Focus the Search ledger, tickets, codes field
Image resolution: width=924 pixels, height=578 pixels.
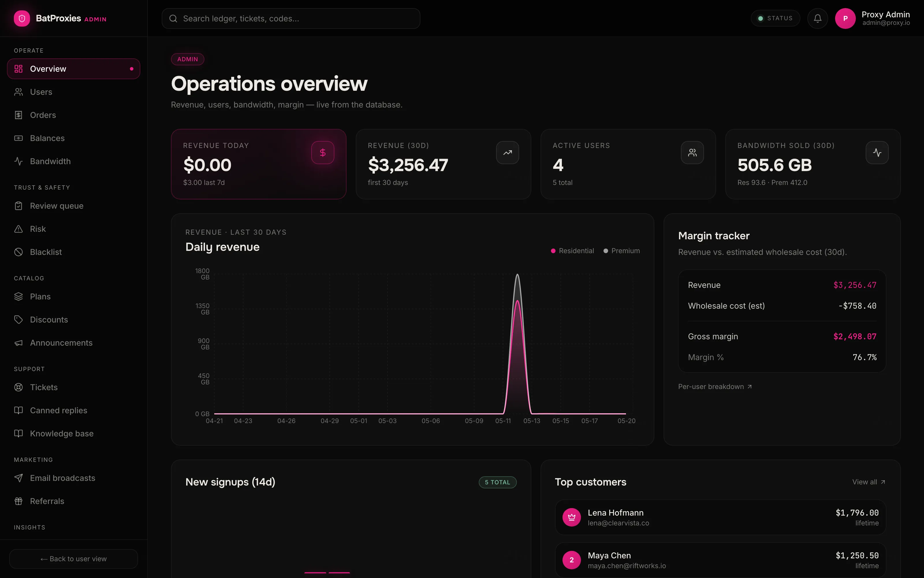click(291, 18)
